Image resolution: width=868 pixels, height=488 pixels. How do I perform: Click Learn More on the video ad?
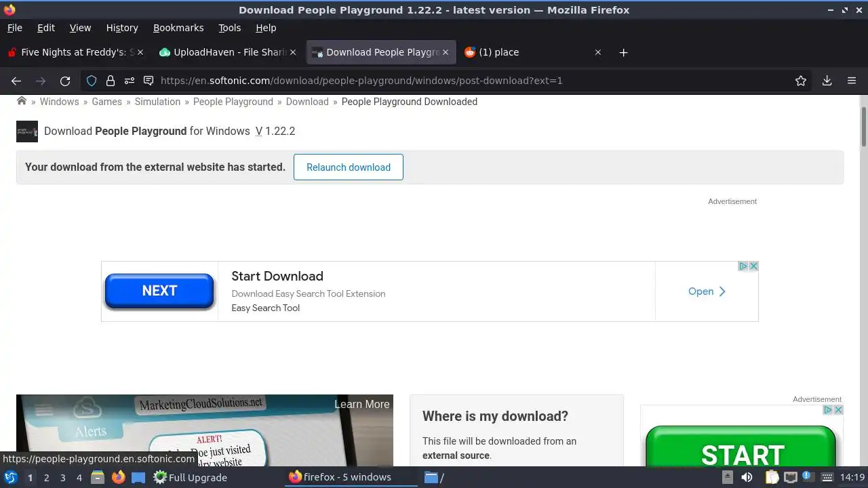(x=362, y=404)
